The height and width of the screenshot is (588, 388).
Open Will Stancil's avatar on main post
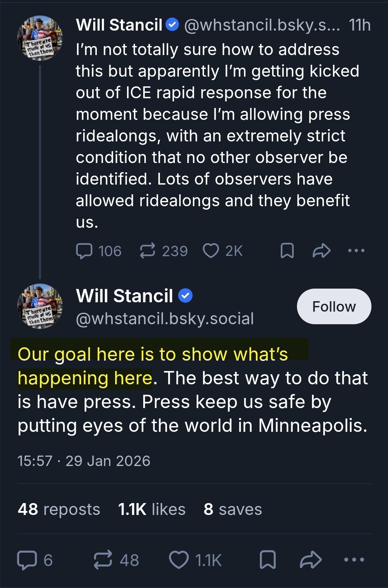(40, 306)
